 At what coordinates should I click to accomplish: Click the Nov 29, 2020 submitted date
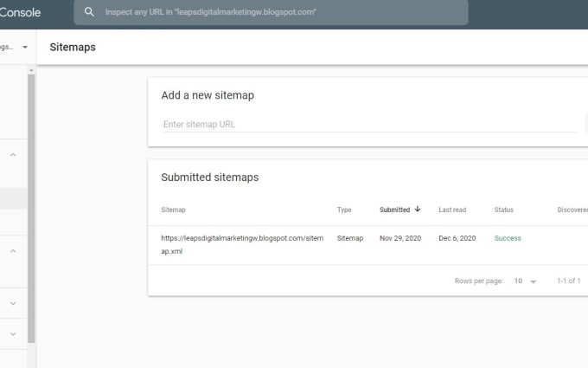(x=400, y=238)
